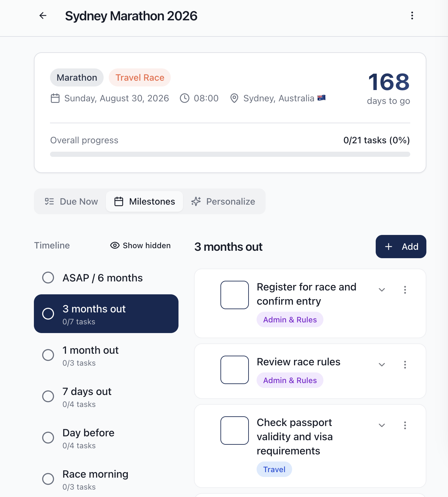Select the 1 month out milestone
This screenshot has width=448, height=497.
click(90, 355)
